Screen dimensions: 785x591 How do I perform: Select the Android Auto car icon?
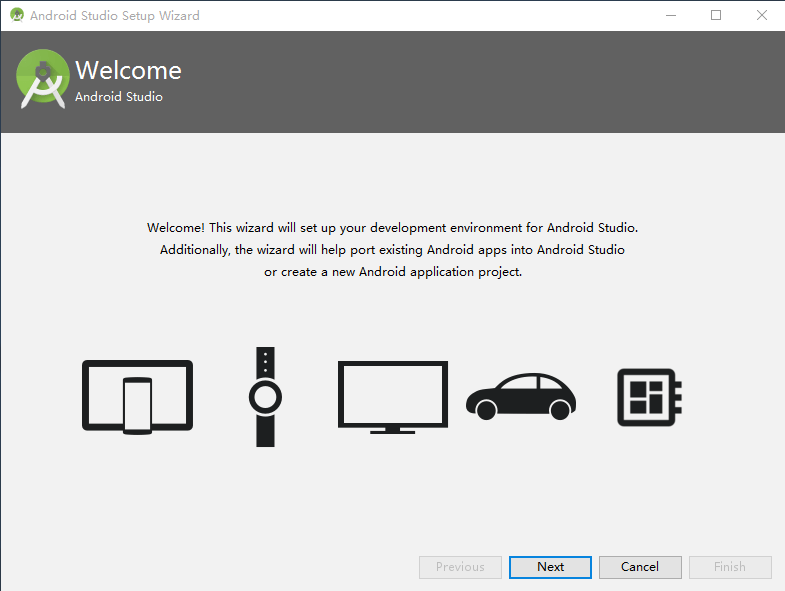[x=520, y=397]
